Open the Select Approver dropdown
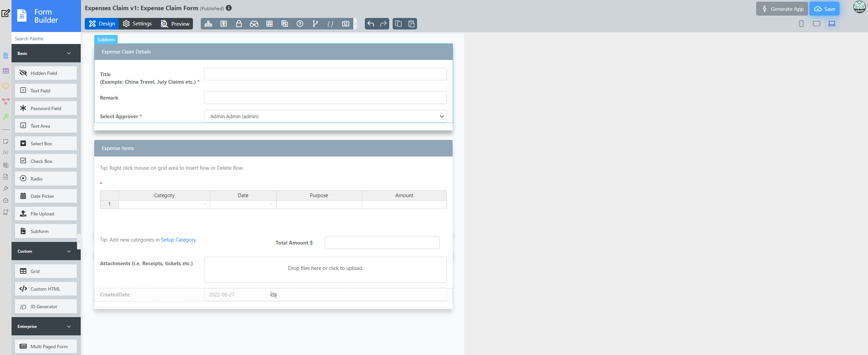 325,116
